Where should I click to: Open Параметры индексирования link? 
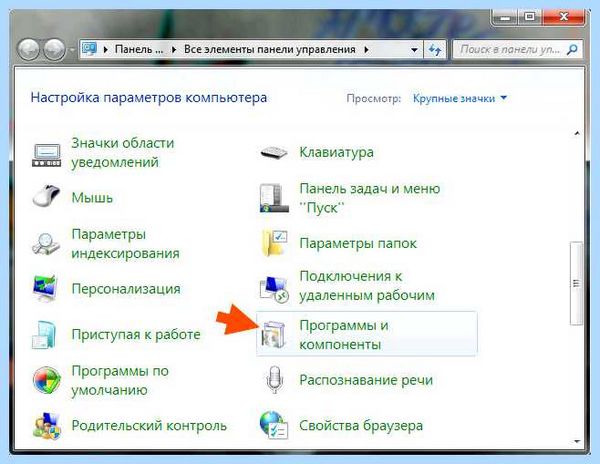pos(126,244)
